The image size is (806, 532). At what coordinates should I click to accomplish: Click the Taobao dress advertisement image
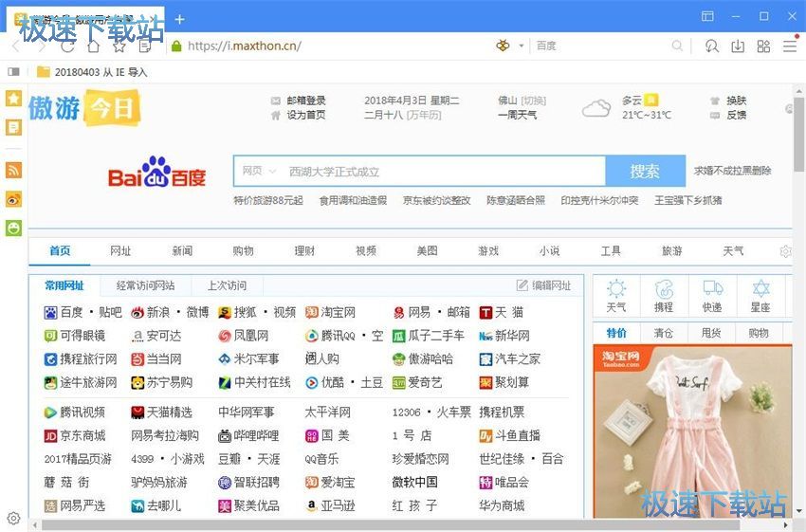692,431
